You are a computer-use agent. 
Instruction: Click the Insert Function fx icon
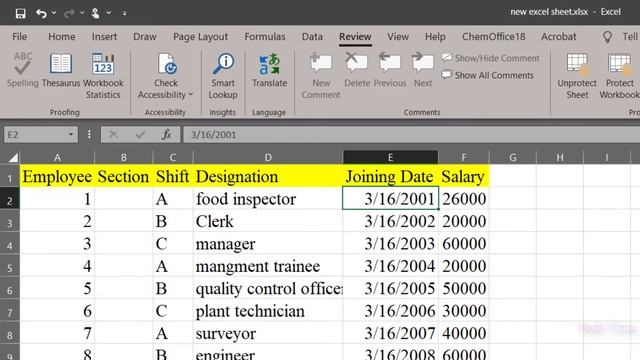(x=166, y=134)
